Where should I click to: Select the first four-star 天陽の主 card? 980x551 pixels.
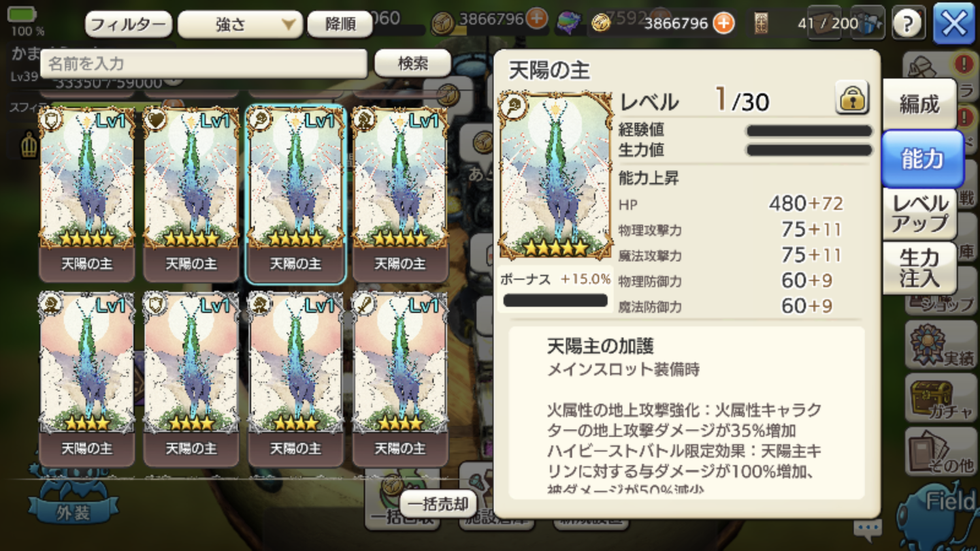click(x=87, y=379)
